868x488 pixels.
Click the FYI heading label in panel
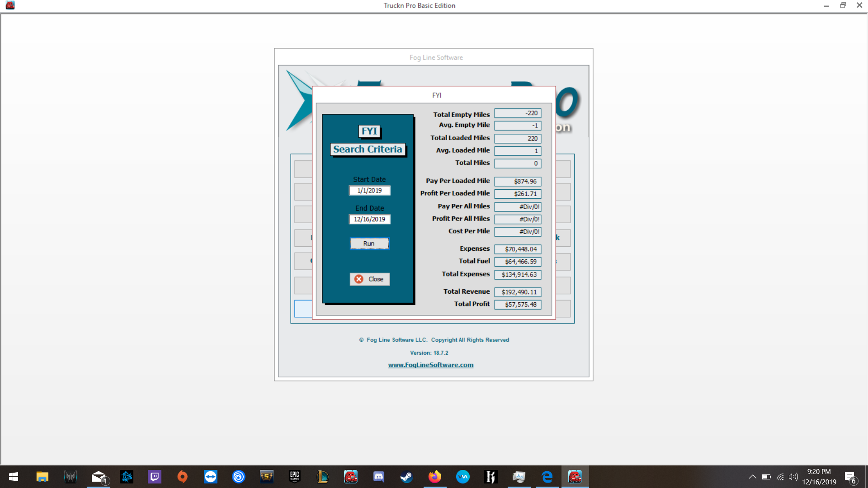click(x=369, y=131)
